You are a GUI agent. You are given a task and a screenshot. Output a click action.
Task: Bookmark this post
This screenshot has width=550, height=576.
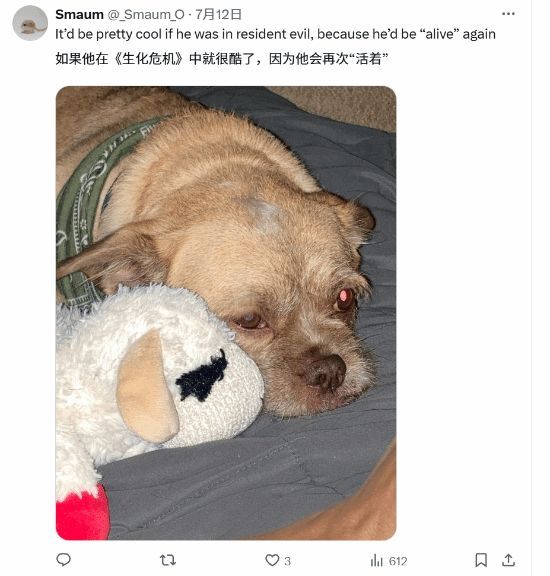(x=481, y=560)
